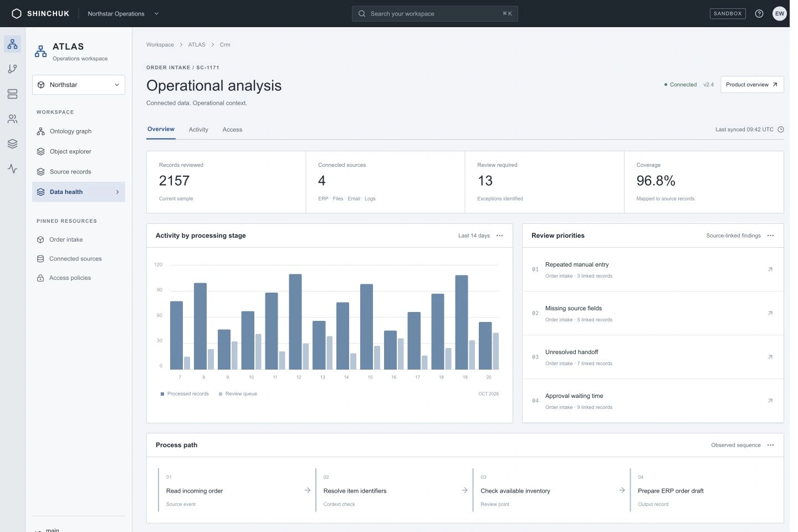This screenshot has width=798, height=532.
Task: Open Approval waiting time arrow icon
Action: tap(770, 401)
